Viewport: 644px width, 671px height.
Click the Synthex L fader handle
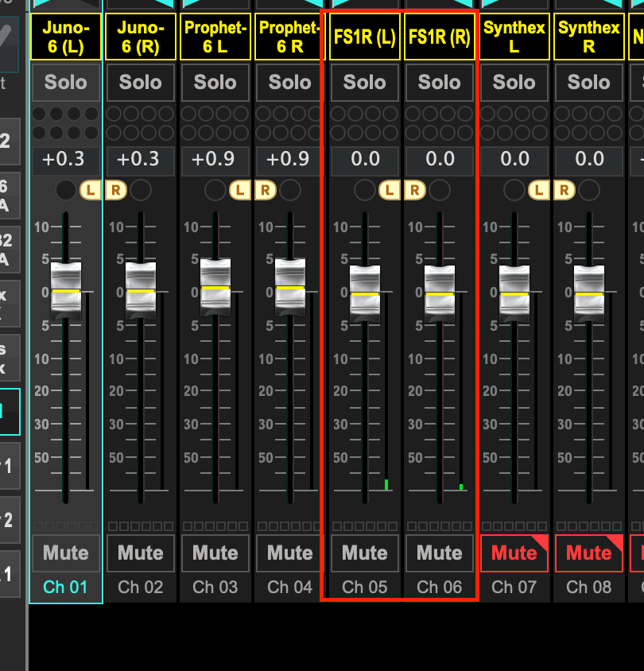[514, 294]
